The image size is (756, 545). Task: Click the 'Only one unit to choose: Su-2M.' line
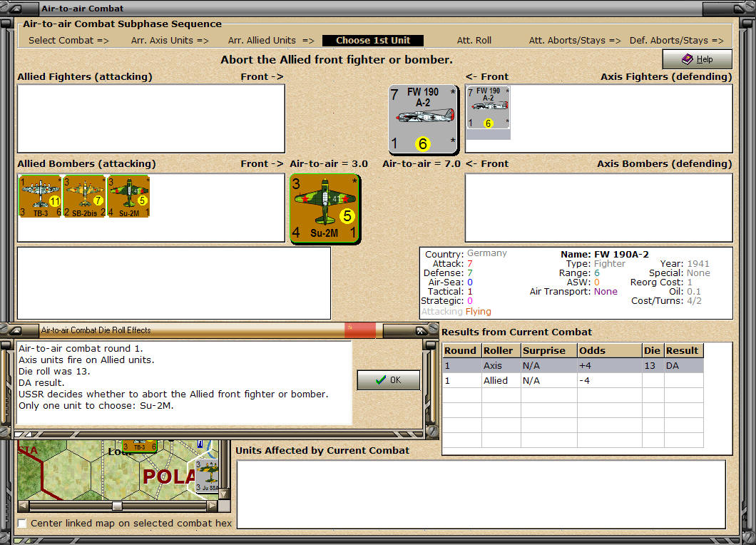(96, 406)
